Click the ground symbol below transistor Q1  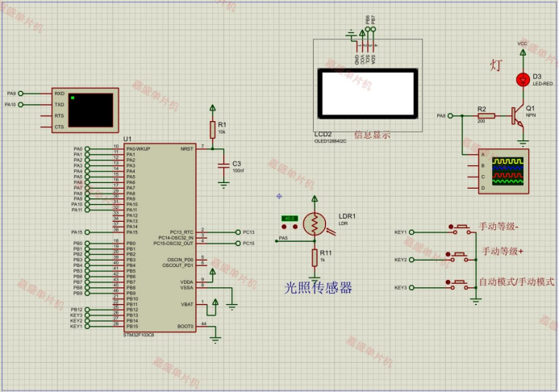tap(523, 144)
